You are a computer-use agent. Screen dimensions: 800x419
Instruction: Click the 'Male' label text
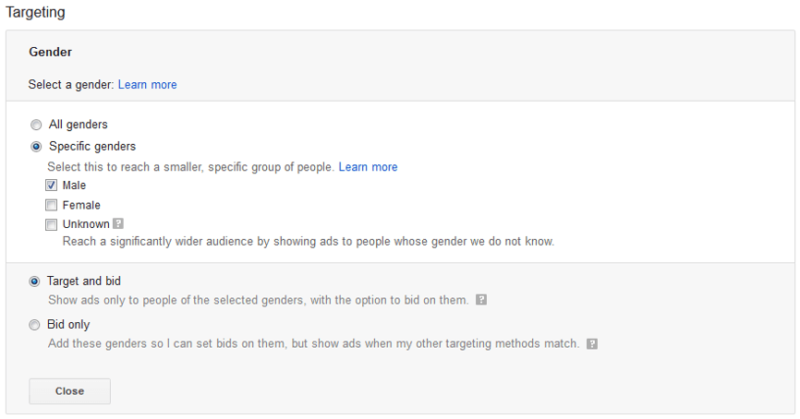(75, 185)
